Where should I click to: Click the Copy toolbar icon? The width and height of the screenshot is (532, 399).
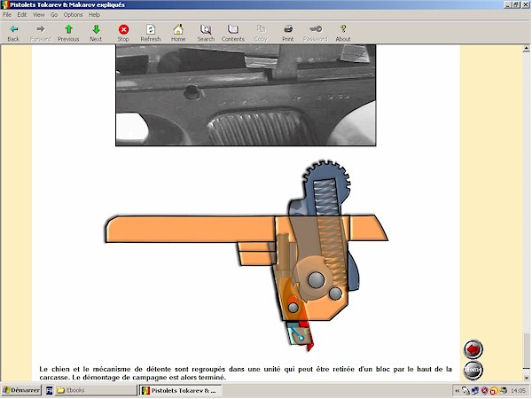click(261, 33)
